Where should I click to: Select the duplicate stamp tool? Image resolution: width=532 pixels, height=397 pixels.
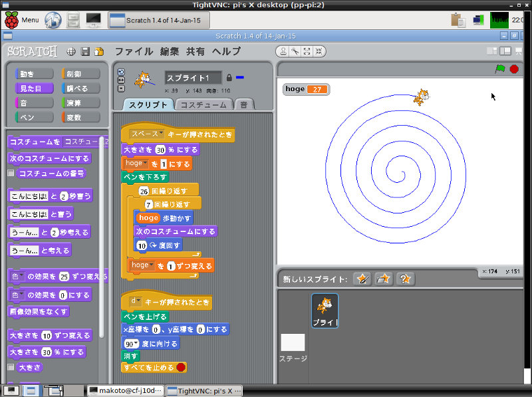coord(283,51)
